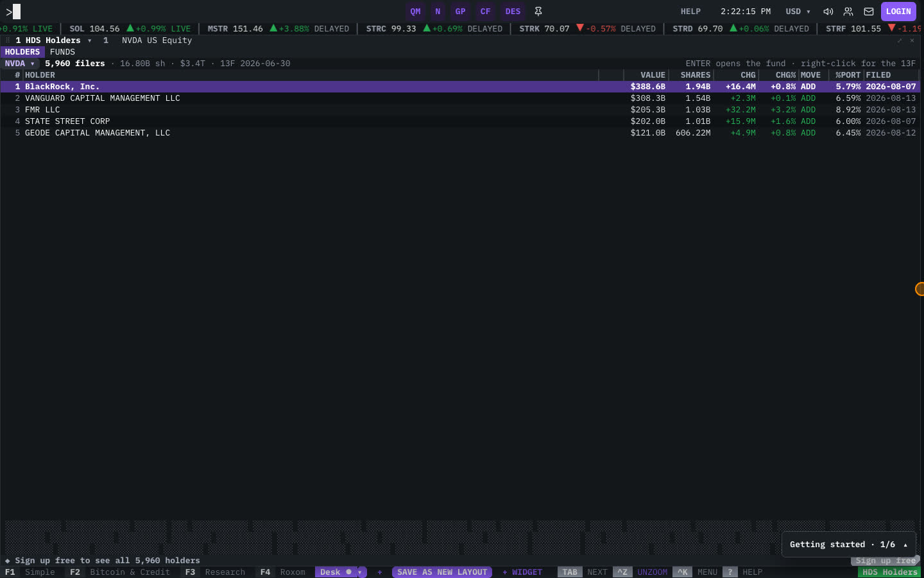Viewport: 924px width, 578px height.
Task: Select the STATE STREET CORP row
Action: (x=460, y=121)
